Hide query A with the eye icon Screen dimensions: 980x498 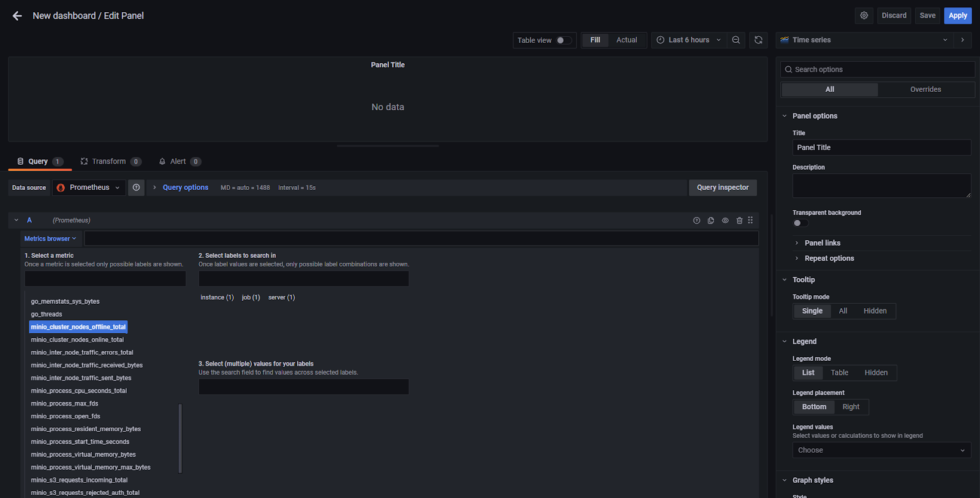725,221
